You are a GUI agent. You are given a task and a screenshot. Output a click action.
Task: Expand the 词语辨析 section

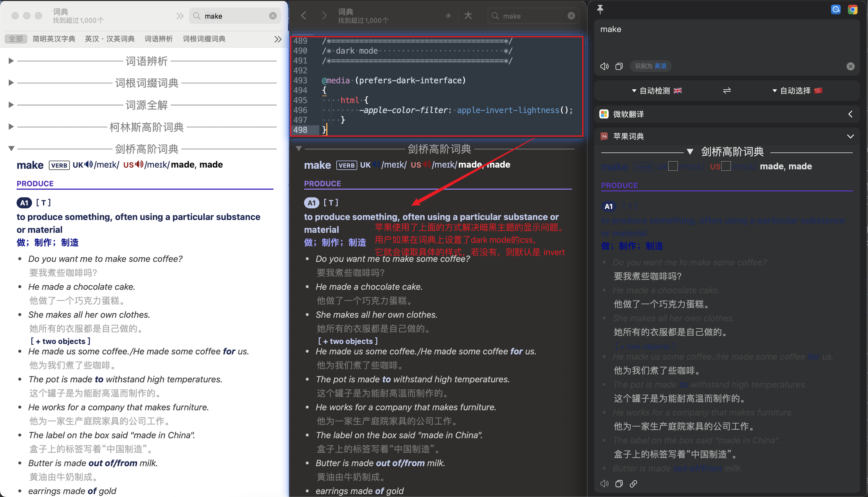click(x=11, y=61)
